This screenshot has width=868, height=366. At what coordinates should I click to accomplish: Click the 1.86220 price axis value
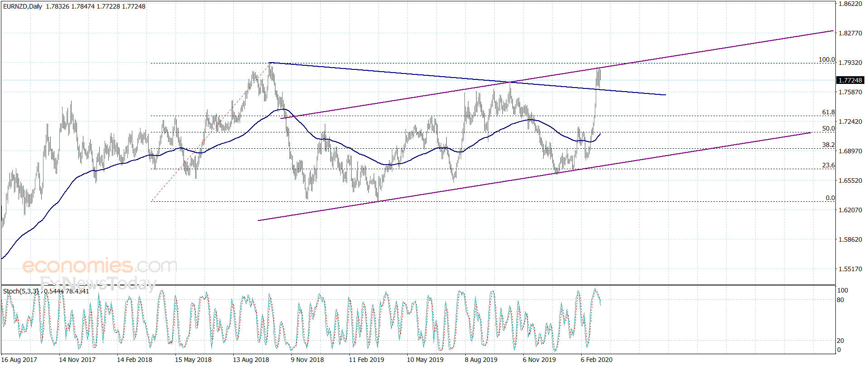pos(850,4)
